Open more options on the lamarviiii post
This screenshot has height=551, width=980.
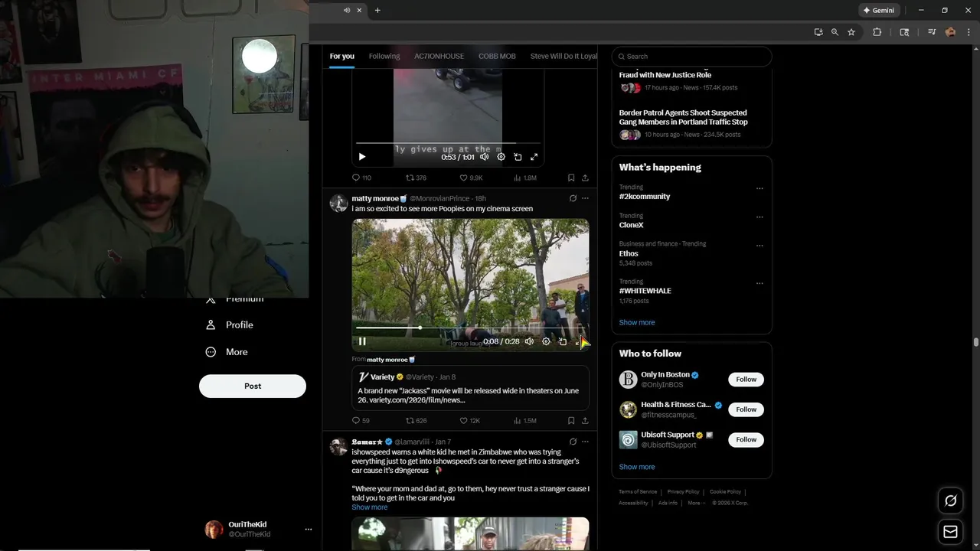pos(585,442)
